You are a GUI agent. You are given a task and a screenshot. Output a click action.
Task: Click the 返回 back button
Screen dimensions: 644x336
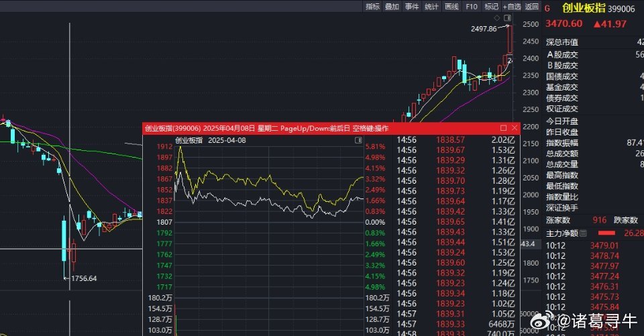point(531,6)
